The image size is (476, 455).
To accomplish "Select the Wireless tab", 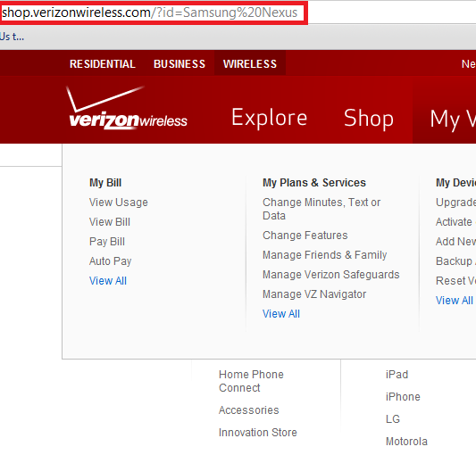I will pyautogui.click(x=250, y=63).
